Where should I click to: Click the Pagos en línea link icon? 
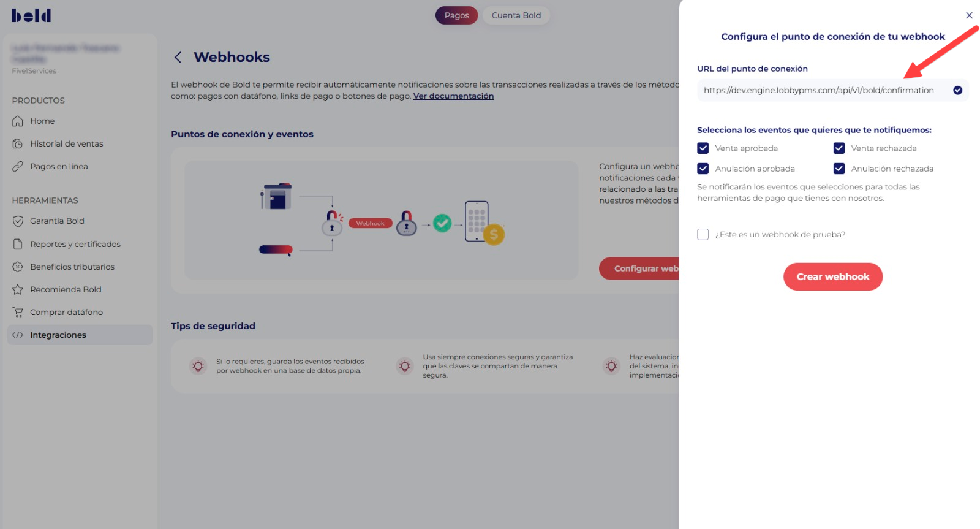pos(18,167)
